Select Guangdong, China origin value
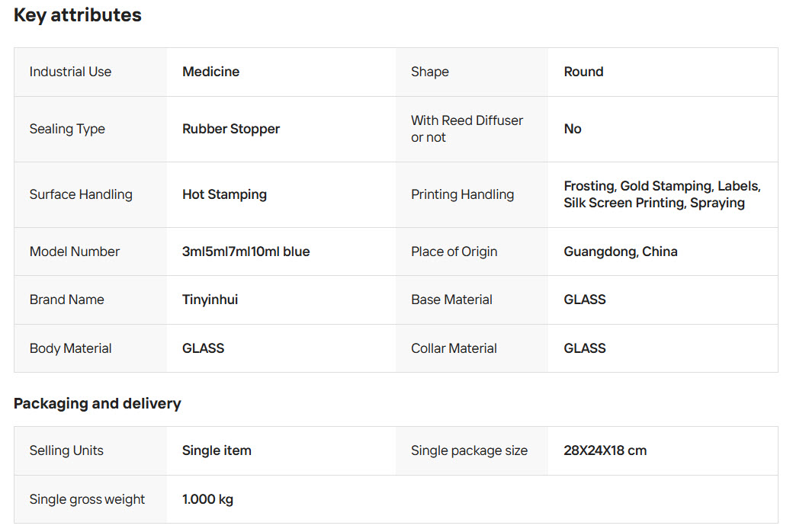 620,252
